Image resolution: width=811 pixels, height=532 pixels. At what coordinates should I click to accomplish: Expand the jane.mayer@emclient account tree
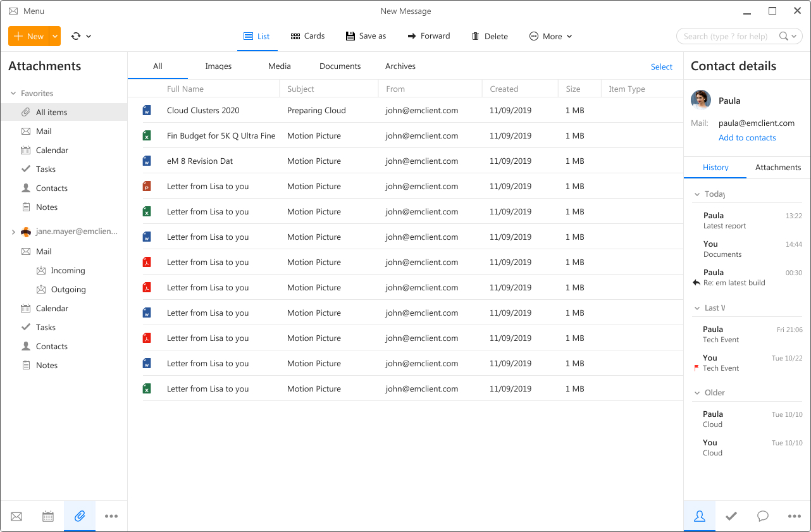[12, 232]
